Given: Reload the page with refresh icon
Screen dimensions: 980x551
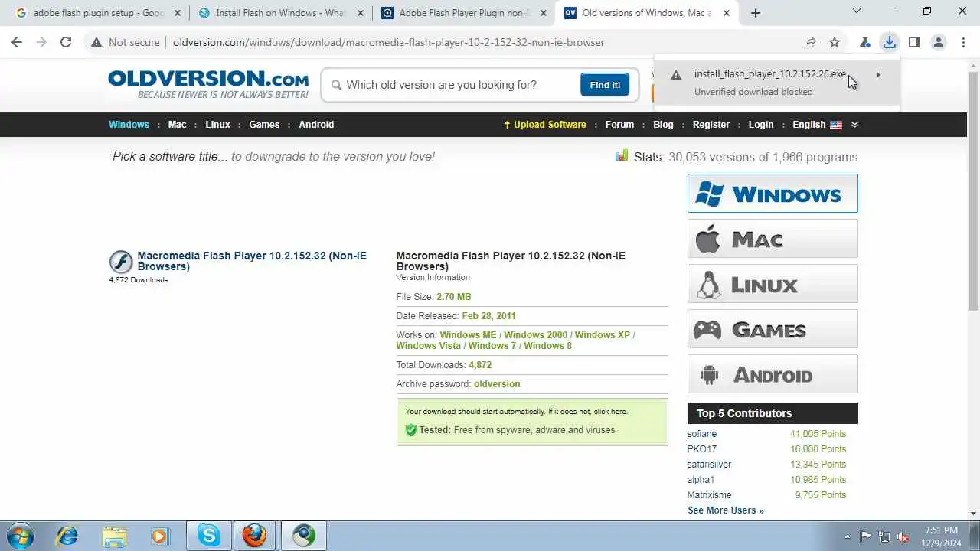Looking at the screenshot, I should click(66, 42).
